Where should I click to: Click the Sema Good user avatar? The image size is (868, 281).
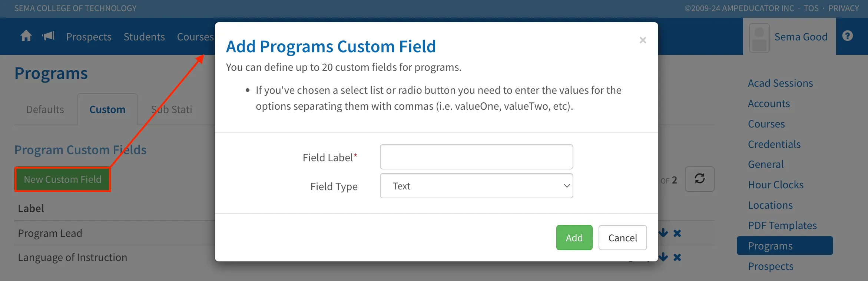pos(759,37)
